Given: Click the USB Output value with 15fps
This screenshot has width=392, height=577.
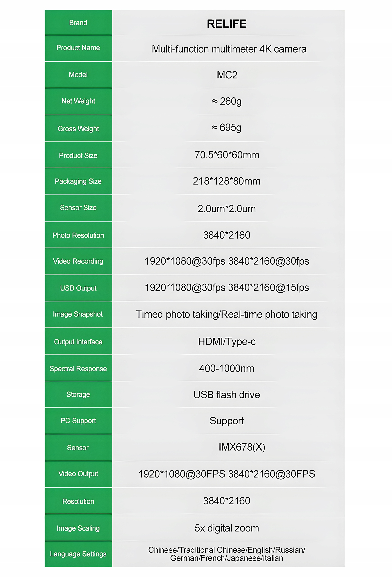Looking at the screenshot, I should pyautogui.click(x=227, y=288).
